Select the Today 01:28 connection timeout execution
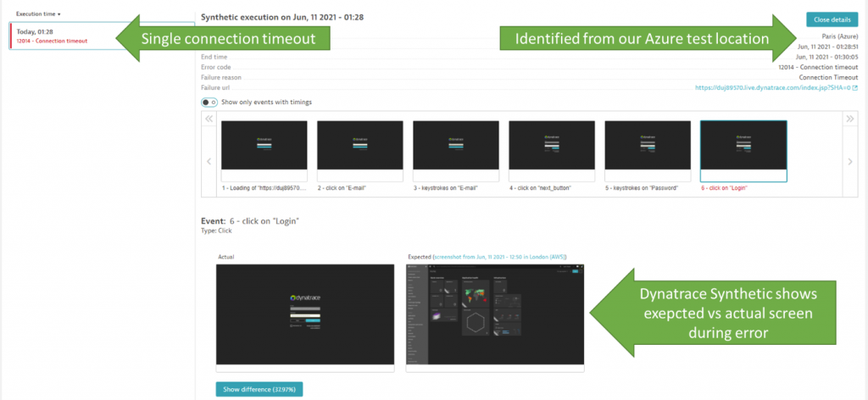This screenshot has height=400, width=868. [102, 36]
